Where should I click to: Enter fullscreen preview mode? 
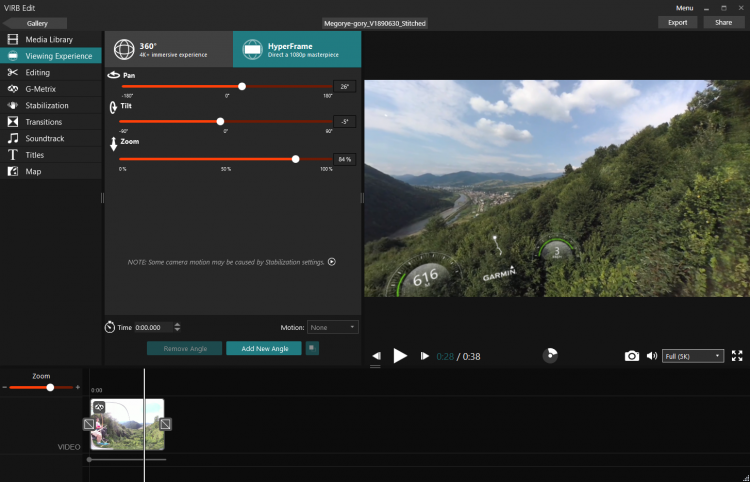[x=737, y=356]
